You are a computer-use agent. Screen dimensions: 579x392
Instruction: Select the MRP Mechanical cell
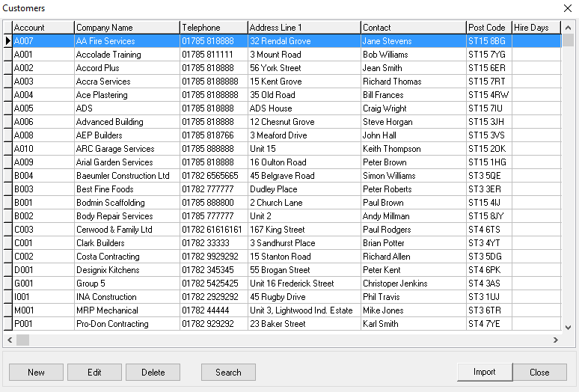(x=127, y=310)
